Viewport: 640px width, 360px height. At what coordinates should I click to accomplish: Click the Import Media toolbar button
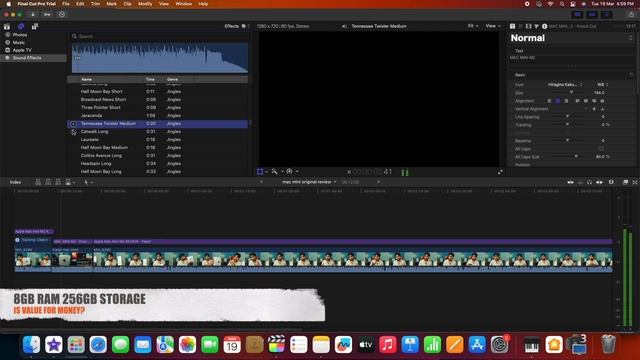(33, 14)
